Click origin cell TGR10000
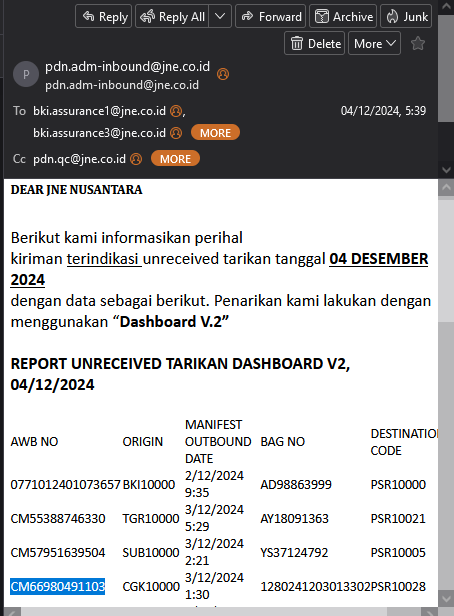Image resolution: width=454 pixels, height=616 pixels. pos(151,519)
